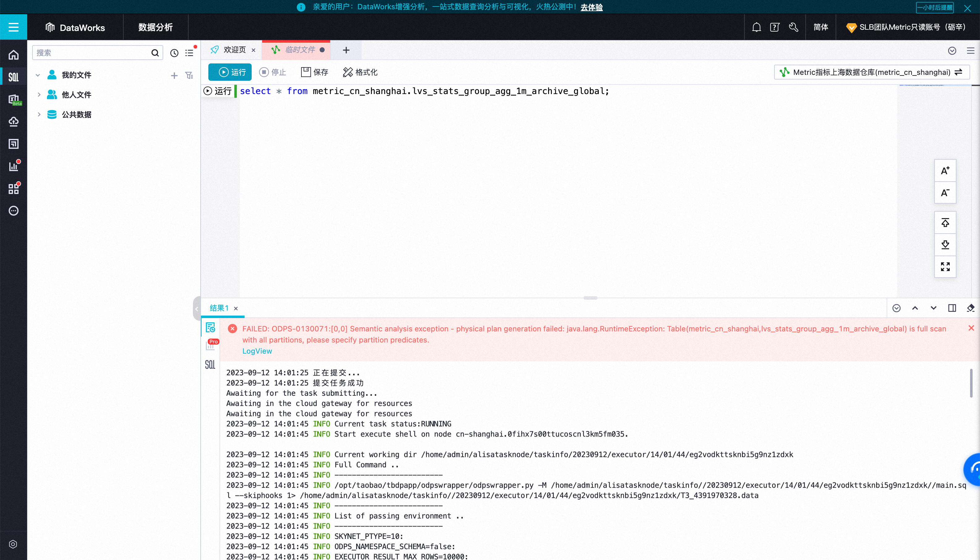
Task: Open the notification bell icon
Action: pyautogui.click(x=756, y=27)
